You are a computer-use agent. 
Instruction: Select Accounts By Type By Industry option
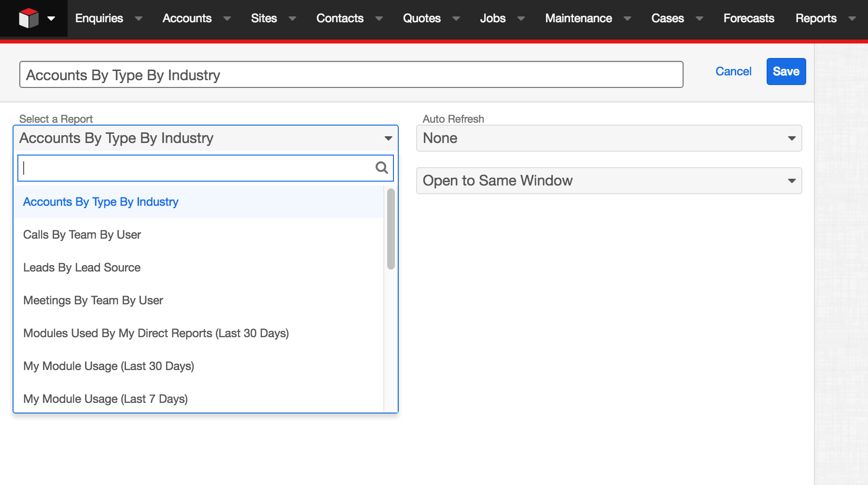coord(198,202)
